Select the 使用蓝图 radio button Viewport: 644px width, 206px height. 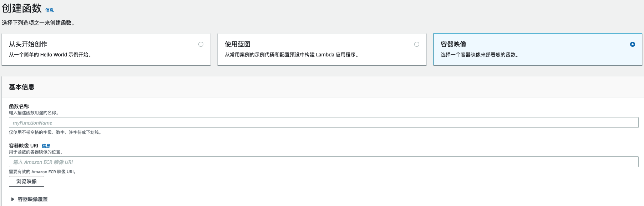(x=417, y=44)
